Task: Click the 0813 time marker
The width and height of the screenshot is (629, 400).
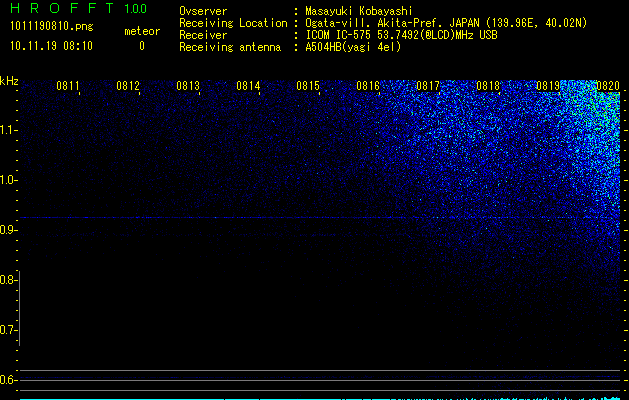Action: 188,86
